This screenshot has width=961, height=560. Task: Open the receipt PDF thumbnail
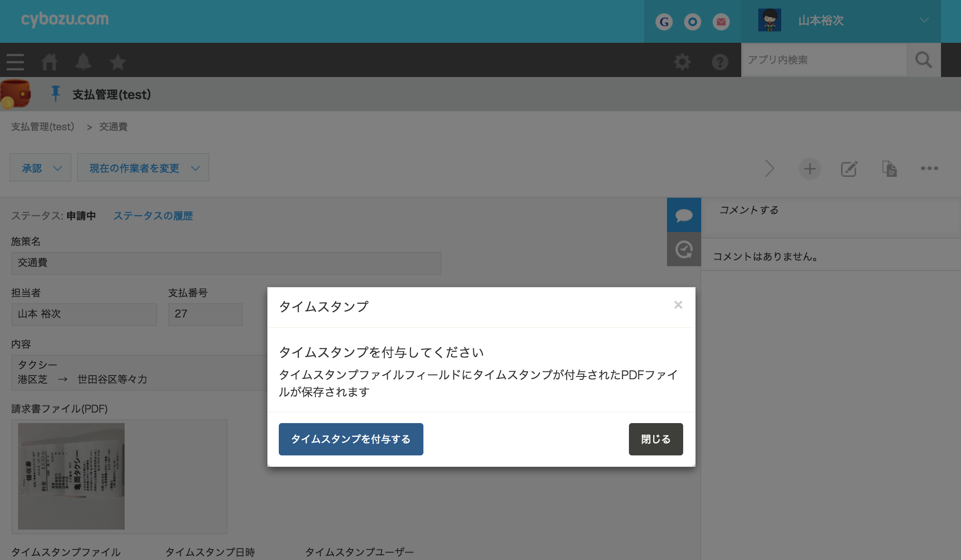click(x=71, y=476)
